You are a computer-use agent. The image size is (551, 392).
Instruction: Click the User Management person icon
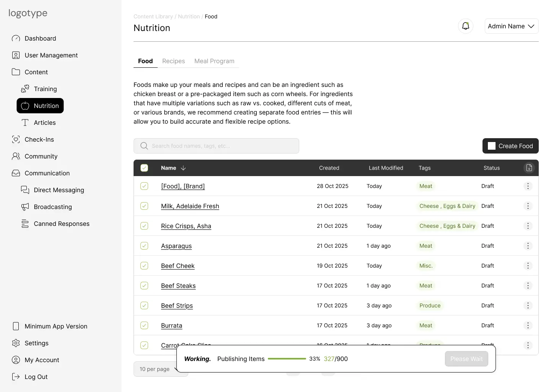16,55
